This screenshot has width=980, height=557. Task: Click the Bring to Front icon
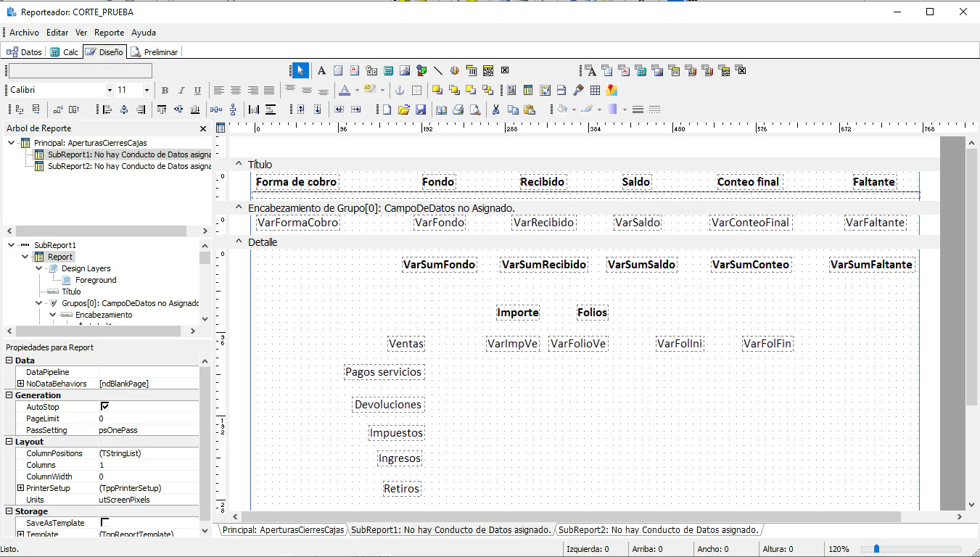coord(437,90)
